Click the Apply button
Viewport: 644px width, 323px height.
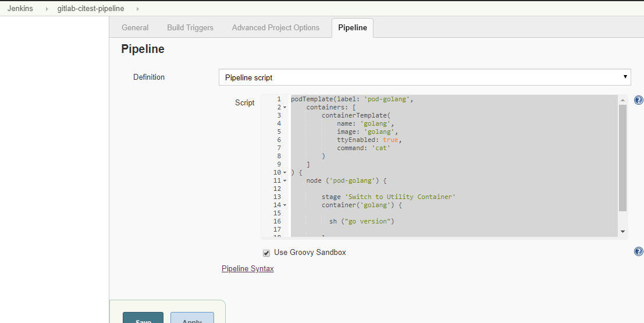192,318
